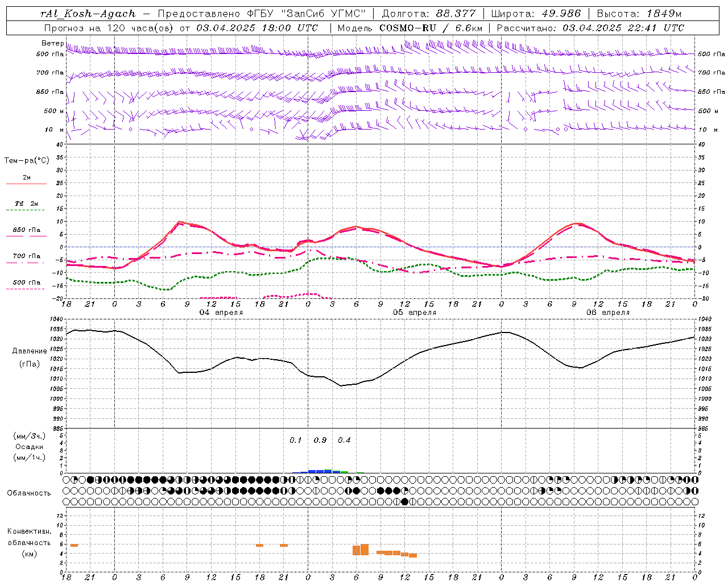728x582 pixels.
Task: Click the Td 2м dew point legend label
Action: point(27,203)
